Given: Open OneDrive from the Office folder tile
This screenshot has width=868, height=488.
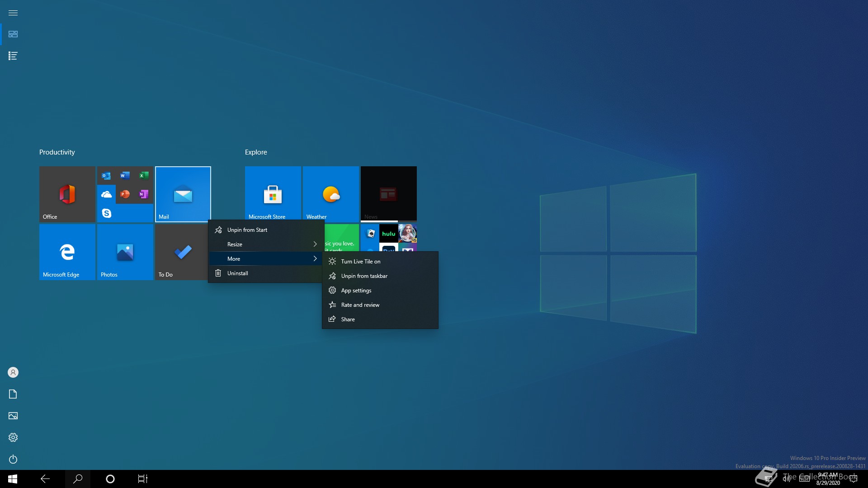Looking at the screenshot, I should (x=106, y=194).
